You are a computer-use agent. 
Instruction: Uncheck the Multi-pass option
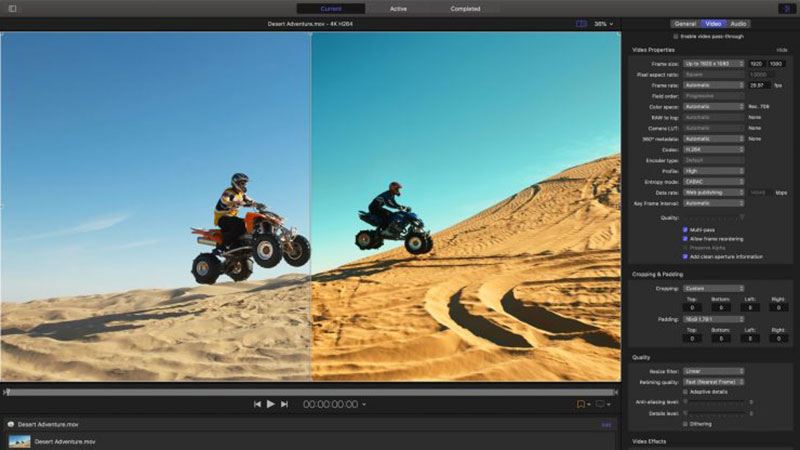[685, 229]
